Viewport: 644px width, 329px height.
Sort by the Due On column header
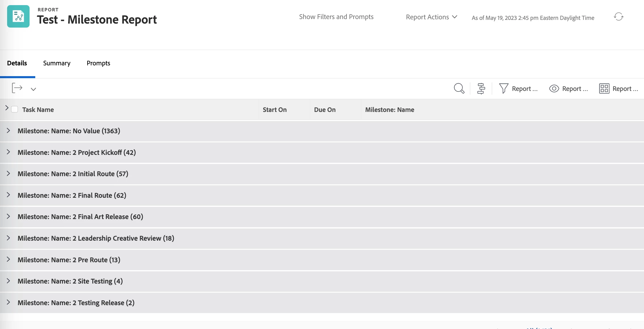pos(325,110)
